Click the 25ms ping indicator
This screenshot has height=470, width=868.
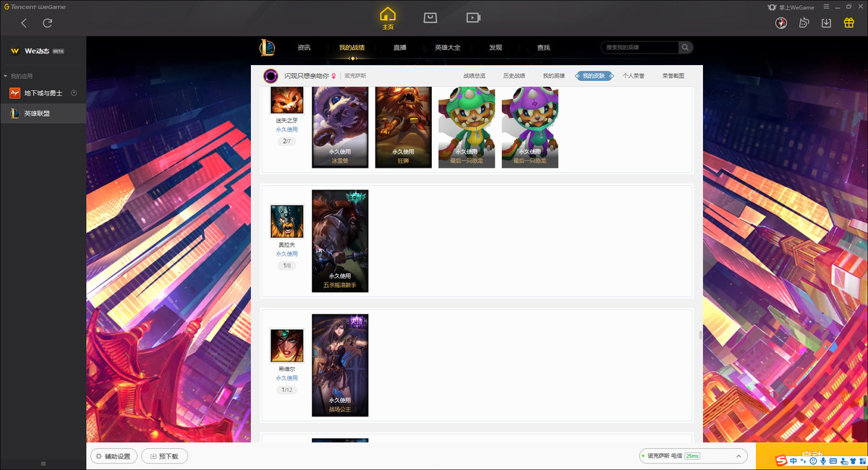click(692, 456)
